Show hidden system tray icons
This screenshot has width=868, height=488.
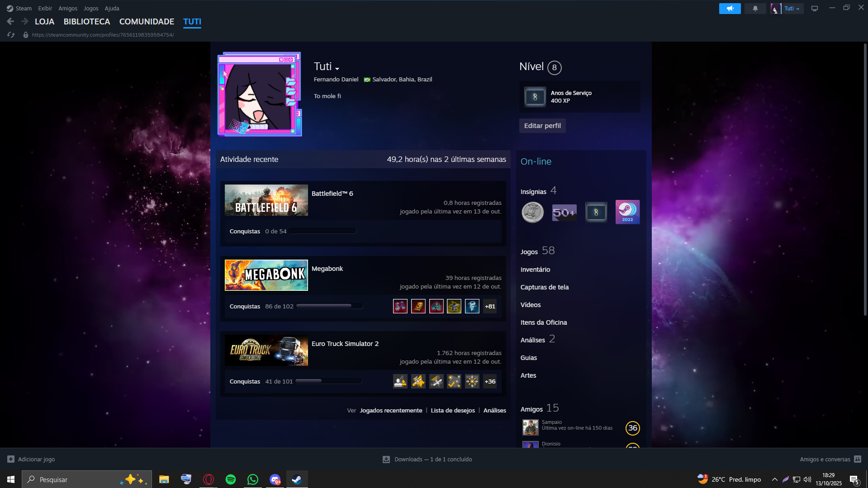[x=774, y=479]
